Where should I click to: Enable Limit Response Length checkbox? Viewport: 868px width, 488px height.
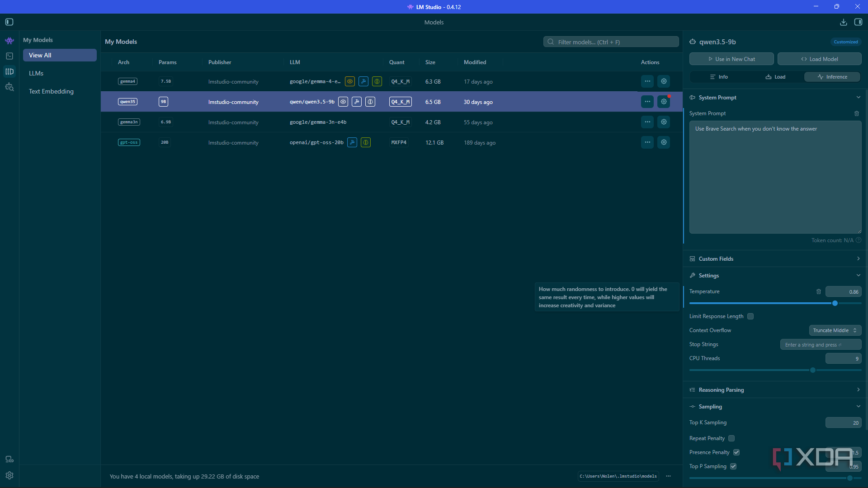click(x=750, y=316)
